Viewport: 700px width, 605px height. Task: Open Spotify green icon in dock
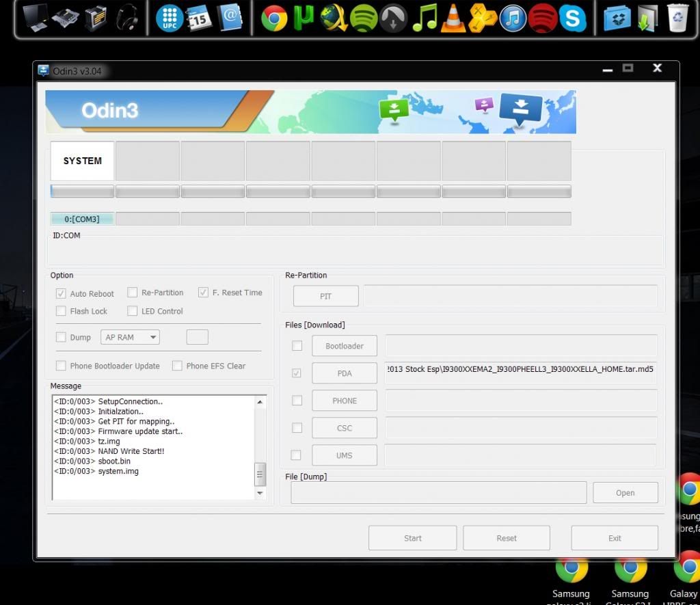click(363, 18)
